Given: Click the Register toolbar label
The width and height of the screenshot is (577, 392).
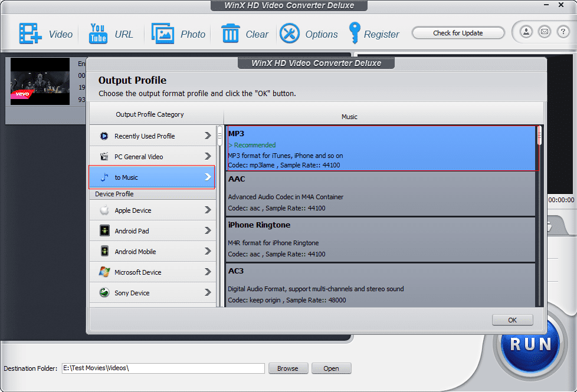Looking at the screenshot, I should tap(381, 34).
